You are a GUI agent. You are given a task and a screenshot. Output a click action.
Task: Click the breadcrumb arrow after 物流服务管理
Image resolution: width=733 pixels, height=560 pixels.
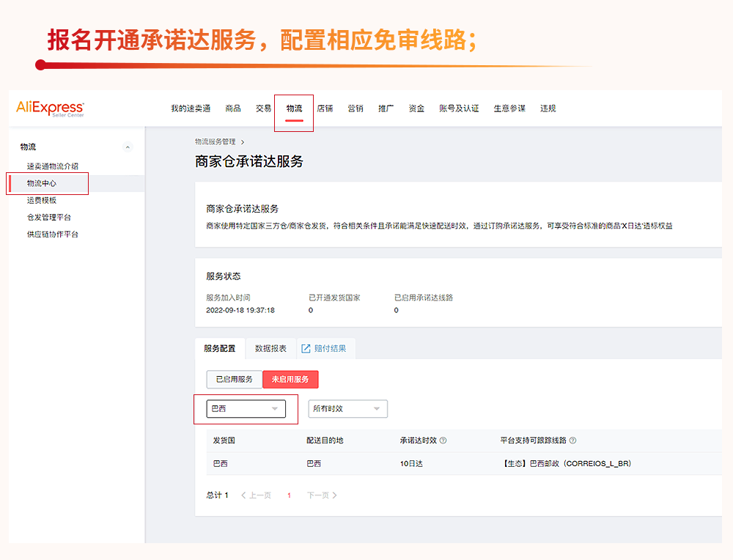[242, 142]
